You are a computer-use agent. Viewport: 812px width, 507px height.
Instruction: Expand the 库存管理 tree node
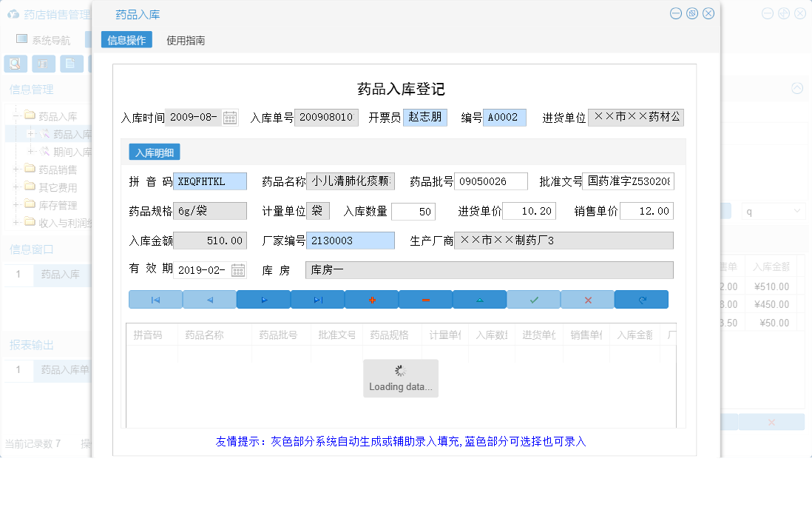click(16, 205)
